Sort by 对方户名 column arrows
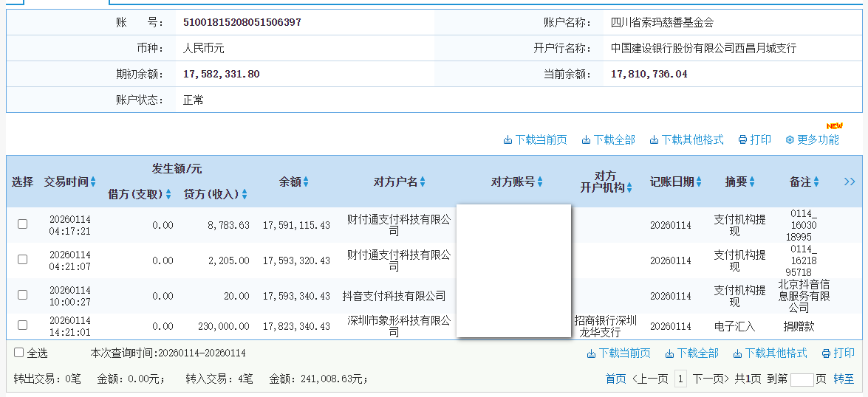868x397 pixels. [x=423, y=182]
